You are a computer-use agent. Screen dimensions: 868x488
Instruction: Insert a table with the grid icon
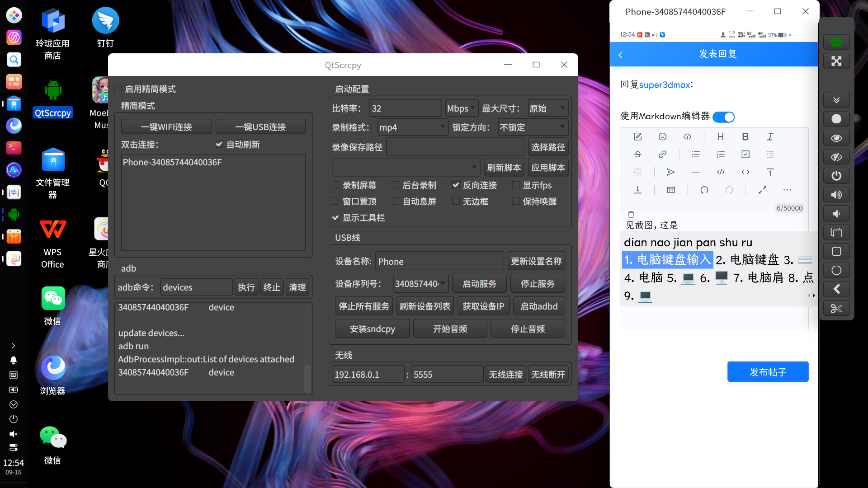click(x=671, y=190)
